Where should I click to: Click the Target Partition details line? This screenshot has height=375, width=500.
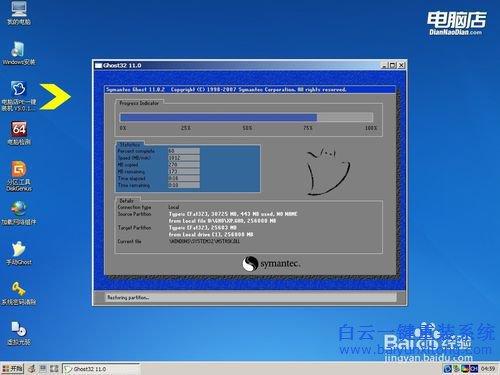click(203, 228)
